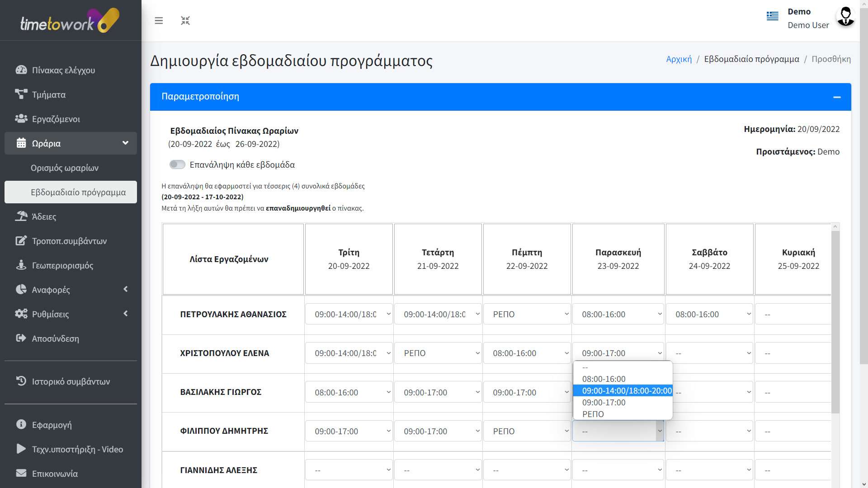Open Saturday shift dropdown for ΠΕΤΡΟΥΛΑΚΗΣ ΑΘΑΝΑΣΙΟΣ
Viewport: 868px width, 488px height.
[x=709, y=314]
